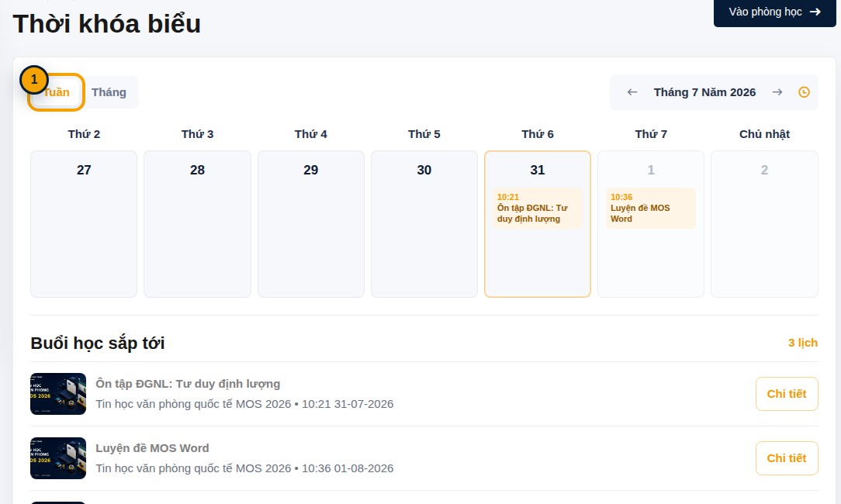
Task: Select day 28 under Thứ 3
Action: coord(197,224)
